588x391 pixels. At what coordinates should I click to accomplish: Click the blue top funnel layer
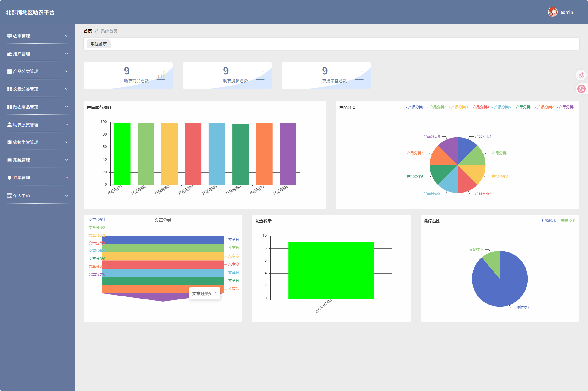[x=163, y=240]
